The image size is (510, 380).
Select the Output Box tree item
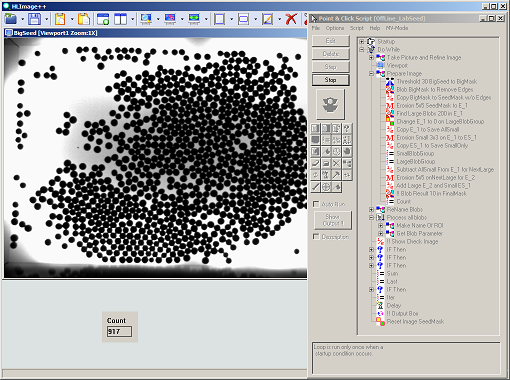402,314
